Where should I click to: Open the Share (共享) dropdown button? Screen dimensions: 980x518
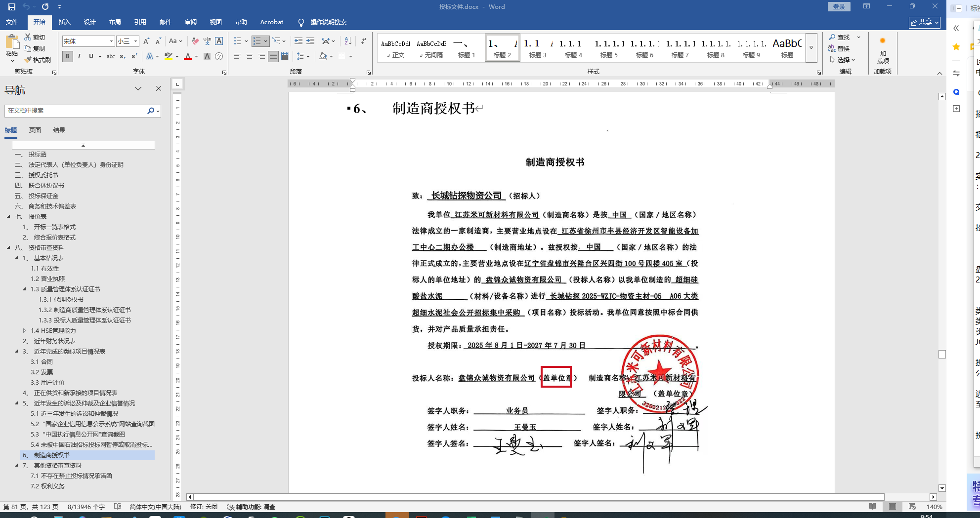coord(925,22)
